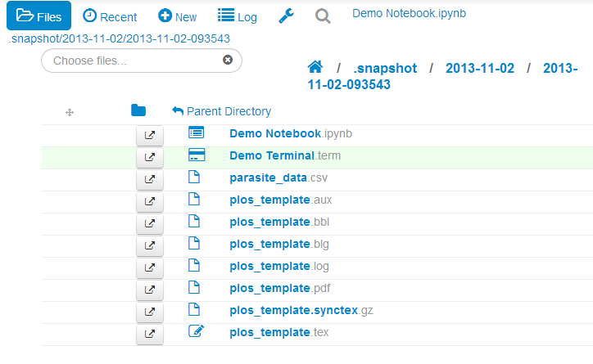Open the Recent tab

click(x=110, y=16)
